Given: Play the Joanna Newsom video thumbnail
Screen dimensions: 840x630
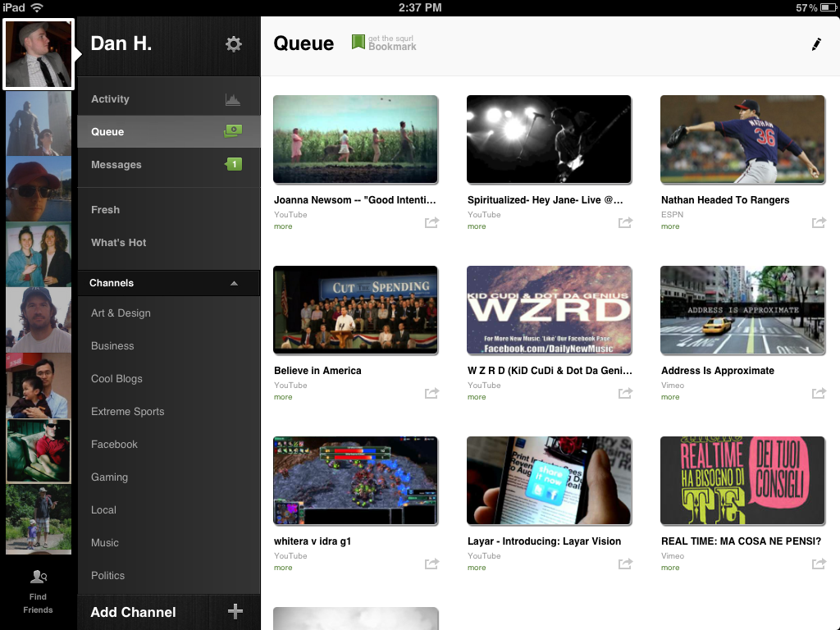Looking at the screenshot, I should pyautogui.click(x=355, y=139).
